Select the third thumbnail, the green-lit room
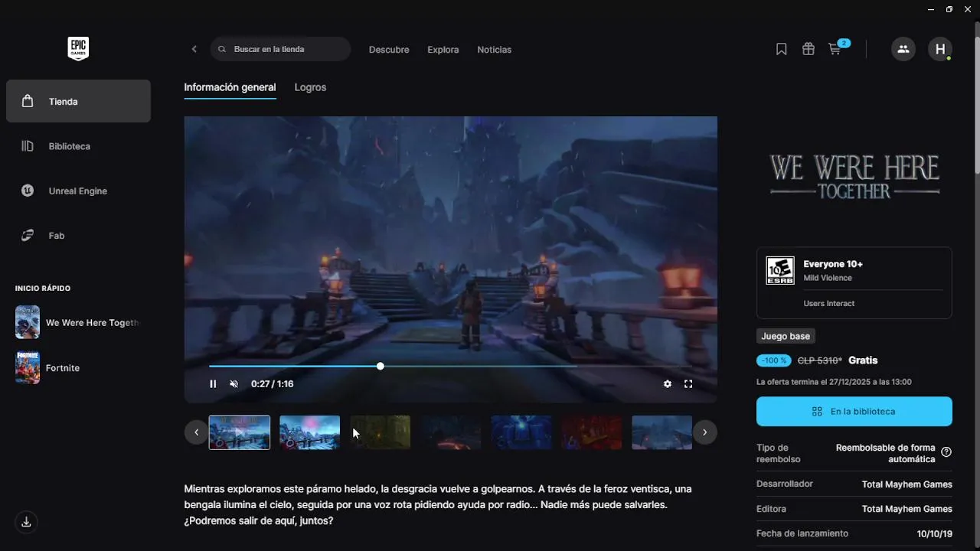 pos(381,432)
